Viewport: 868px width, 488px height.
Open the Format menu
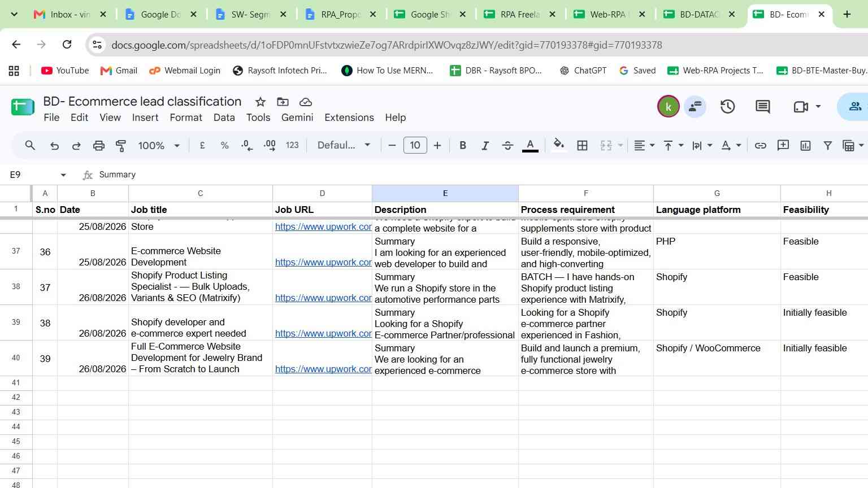(186, 117)
